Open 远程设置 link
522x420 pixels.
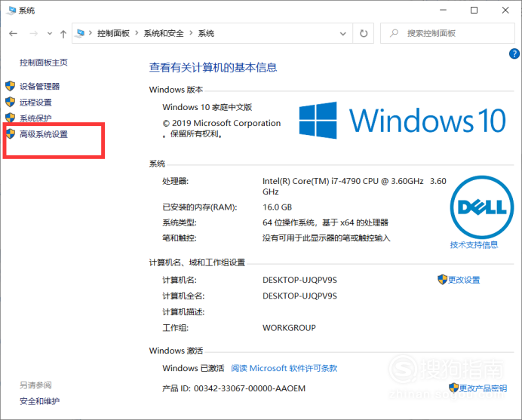[35, 103]
